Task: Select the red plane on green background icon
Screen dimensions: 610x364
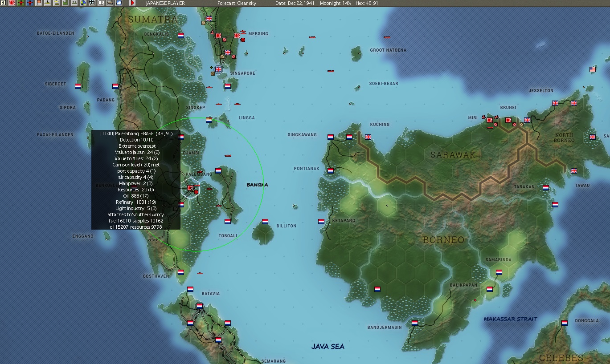Action: (x=21, y=3)
